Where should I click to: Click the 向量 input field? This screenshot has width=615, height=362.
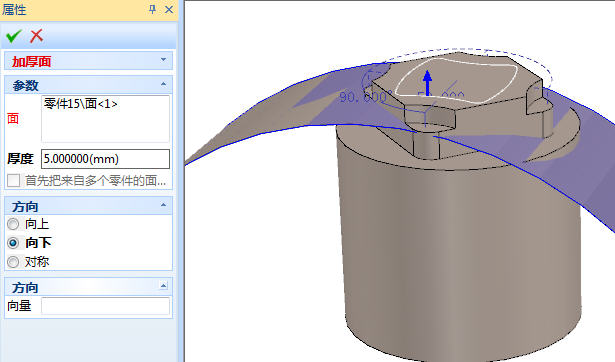point(106,306)
